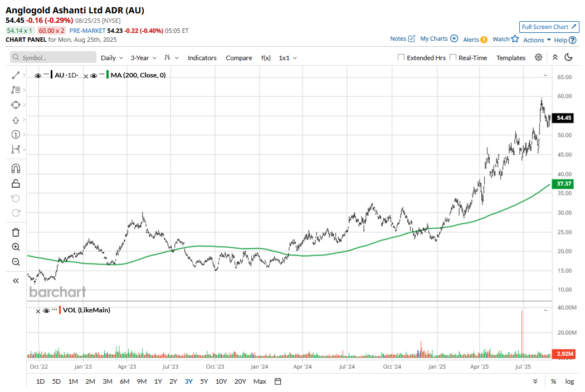Screen dimensions: 585x392
Task: Remove the MA (200, Close, 0) indicator
Action: coord(86,76)
